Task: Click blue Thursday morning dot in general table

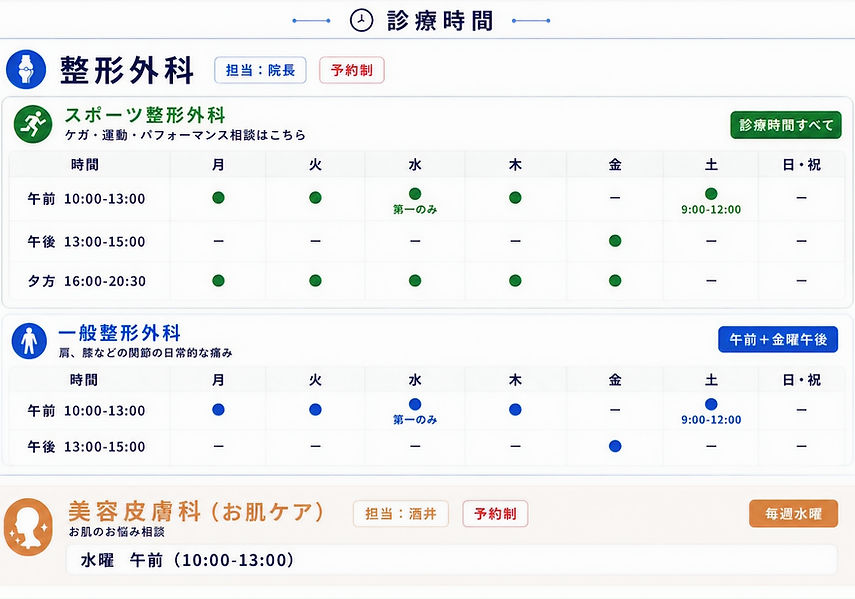Action: pos(515,410)
